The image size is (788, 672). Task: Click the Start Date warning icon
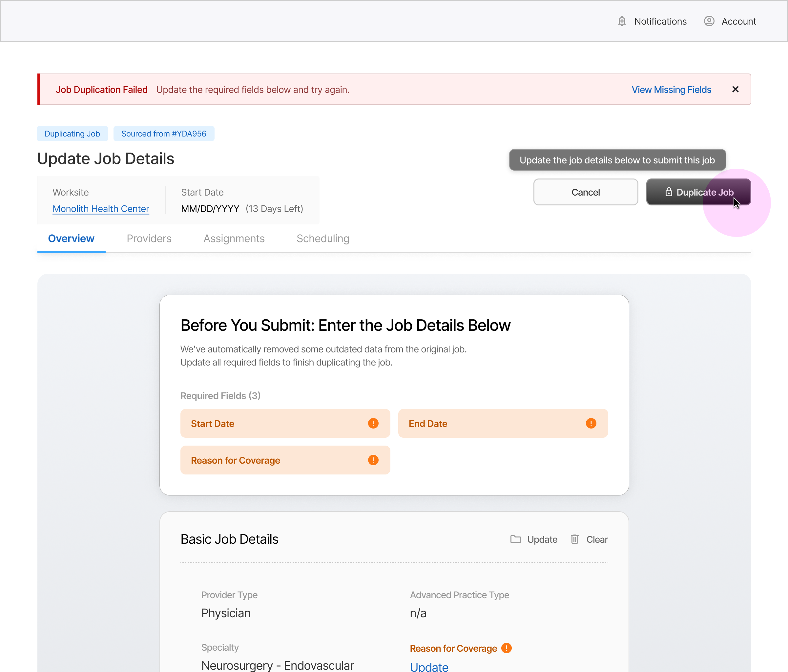[x=373, y=423]
